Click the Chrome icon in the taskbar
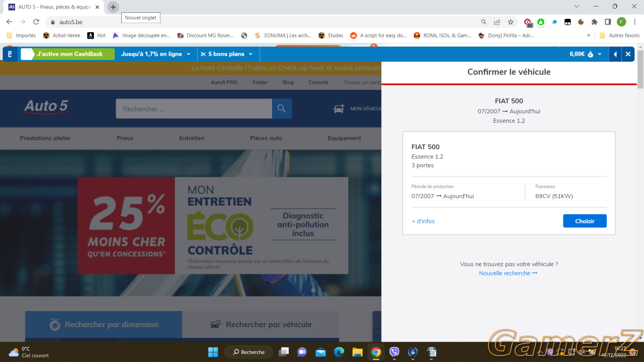 pyautogui.click(x=376, y=352)
